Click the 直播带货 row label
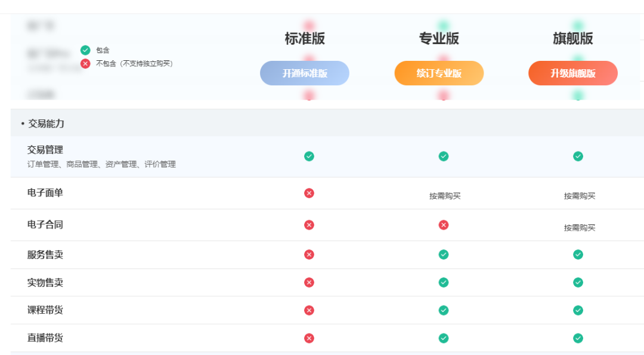The width and height of the screenshot is (644, 355). 45,338
